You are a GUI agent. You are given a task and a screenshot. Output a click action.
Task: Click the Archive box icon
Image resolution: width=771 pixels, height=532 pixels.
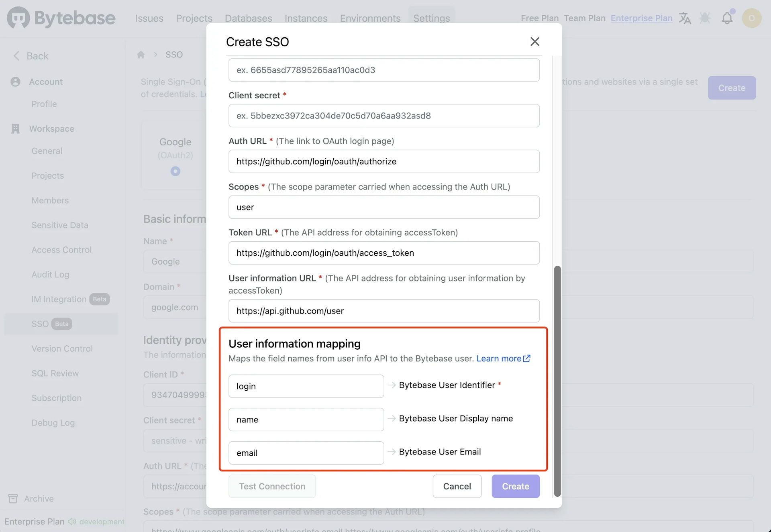pyautogui.click(x=13, y=498)
